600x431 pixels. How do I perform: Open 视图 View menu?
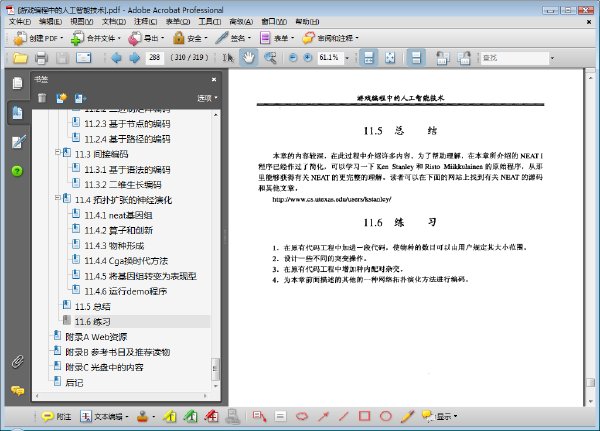coord(82,21)
